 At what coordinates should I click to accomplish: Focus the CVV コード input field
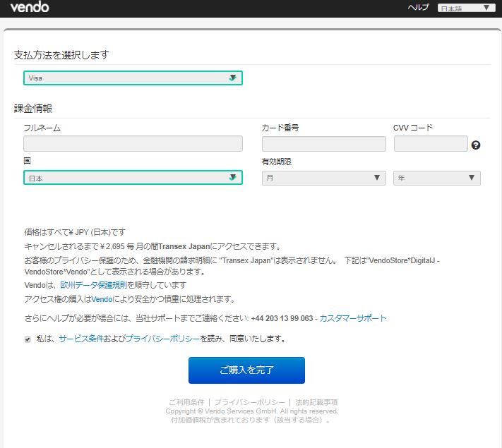tap(431, 144)
